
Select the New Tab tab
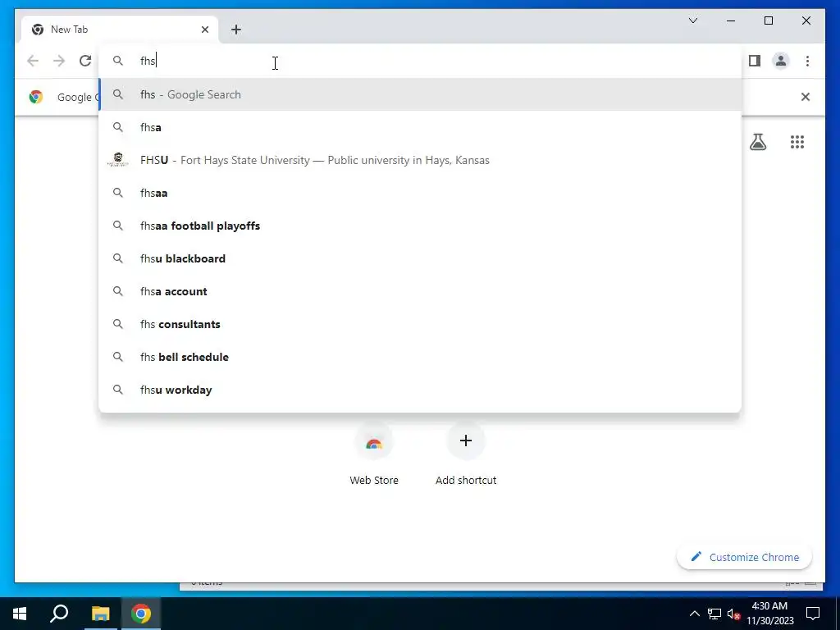[x=120, y=30]
